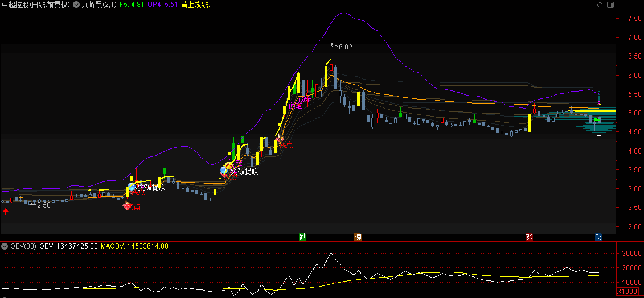Click the lower 突破捉妖 signal icon near 3.00
The height and width of the screenshot is (298, 644).
pyautogui.click(x=132, y=187)
